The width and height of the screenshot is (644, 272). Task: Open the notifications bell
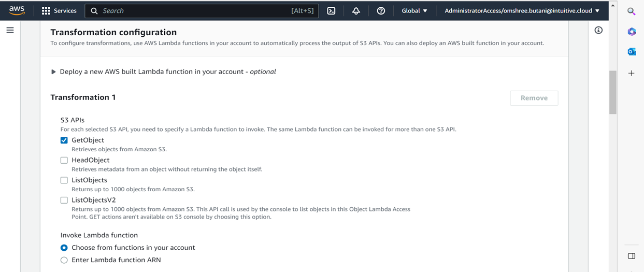click(356, 11)
